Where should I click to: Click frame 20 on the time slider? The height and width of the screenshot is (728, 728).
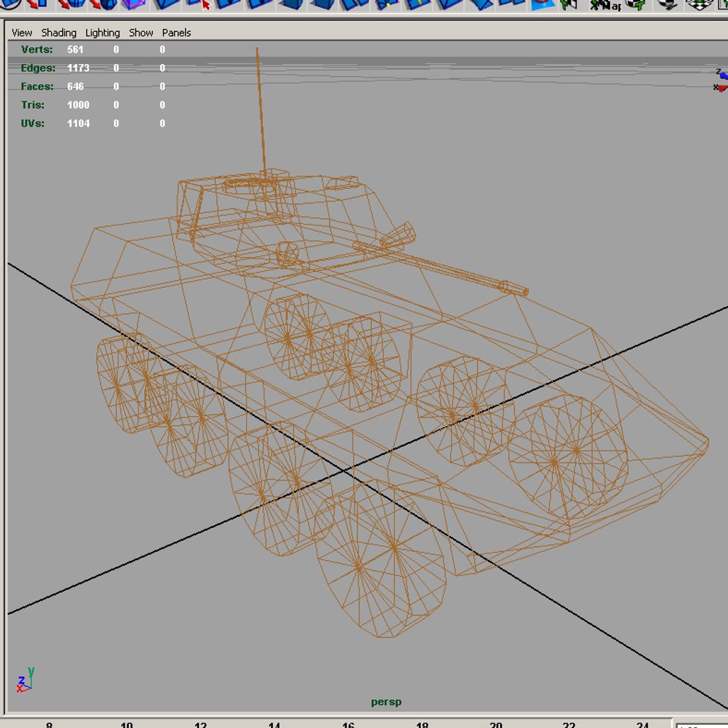click(496, 724)
